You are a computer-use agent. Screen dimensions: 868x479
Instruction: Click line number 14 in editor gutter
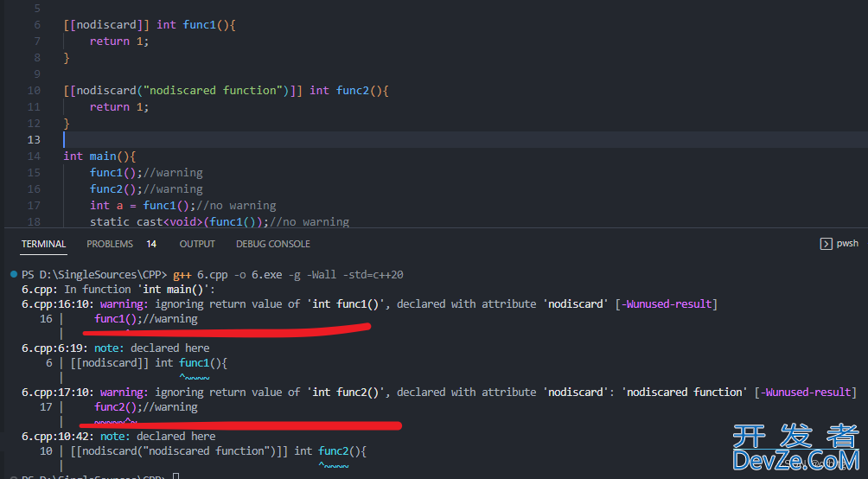34,156
